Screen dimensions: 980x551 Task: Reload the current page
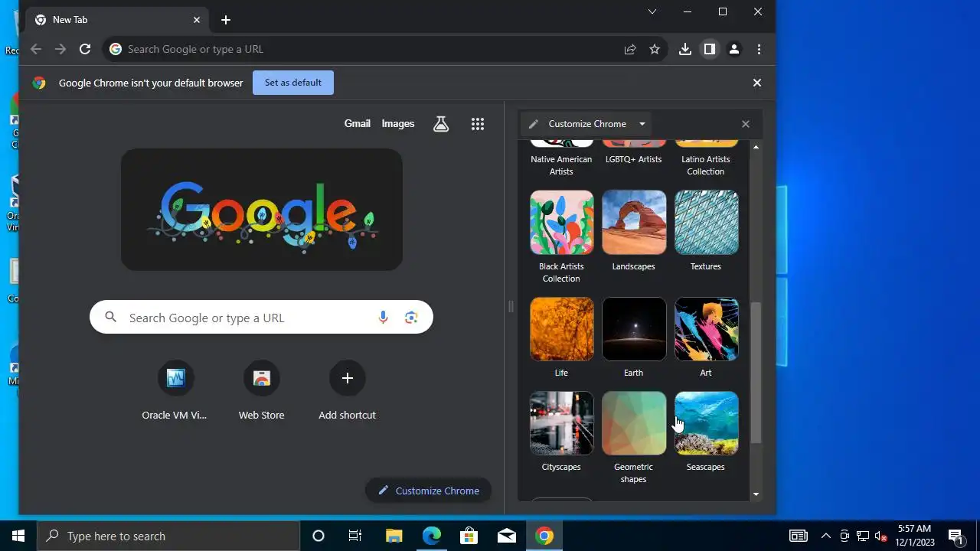click(x=85, y=49)
